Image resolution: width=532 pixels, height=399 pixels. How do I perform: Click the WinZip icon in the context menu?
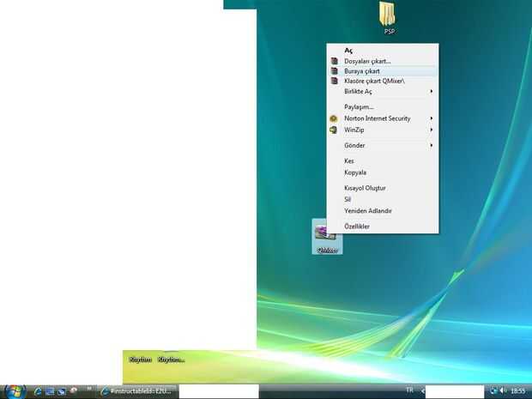point(334,130)
